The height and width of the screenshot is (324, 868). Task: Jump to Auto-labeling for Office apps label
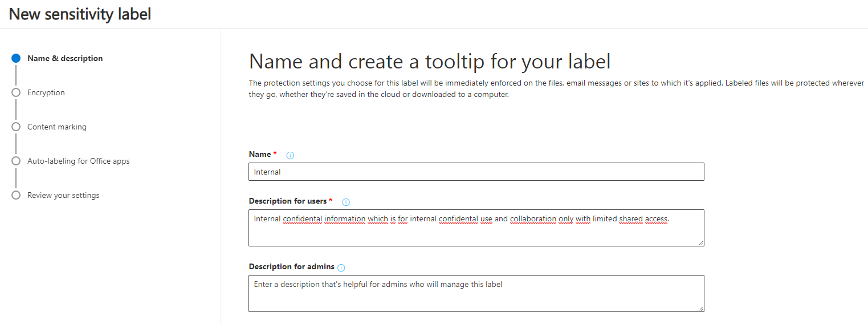(78, 161)
